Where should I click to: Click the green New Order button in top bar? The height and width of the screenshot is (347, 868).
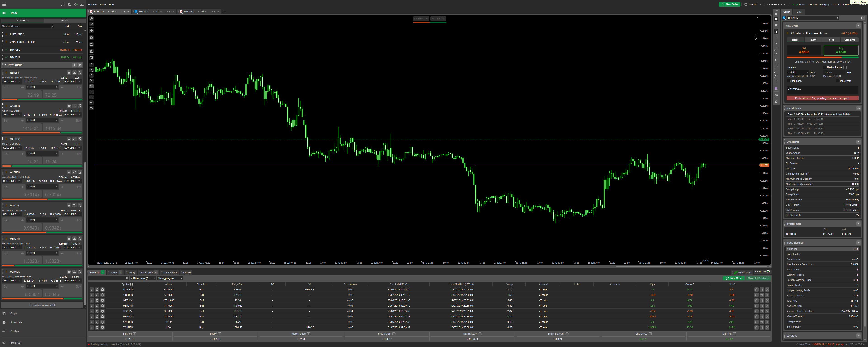(729, 4)
